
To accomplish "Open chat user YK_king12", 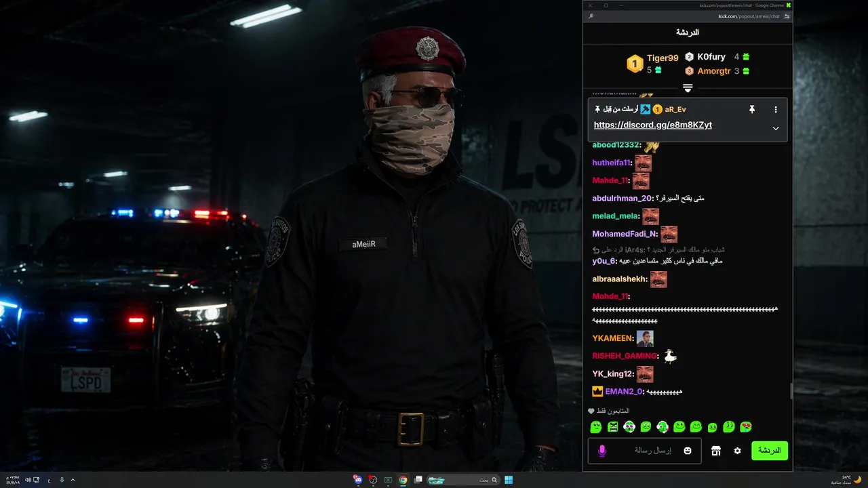I will 612,374.
